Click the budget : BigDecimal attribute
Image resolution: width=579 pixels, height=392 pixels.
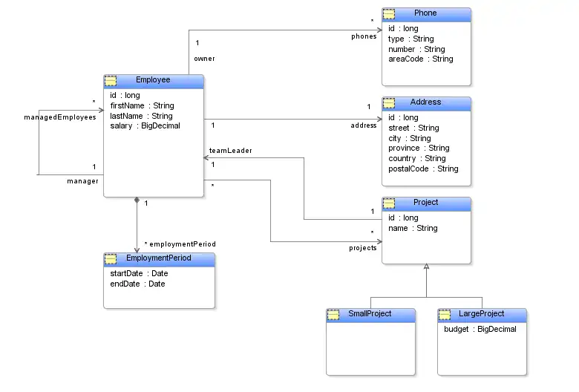coord(480,330)
